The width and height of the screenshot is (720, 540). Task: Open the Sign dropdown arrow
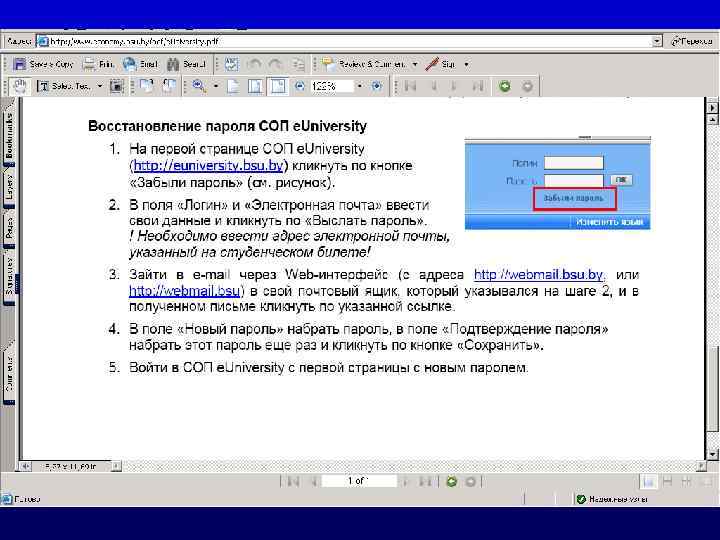tap(466, 64)
